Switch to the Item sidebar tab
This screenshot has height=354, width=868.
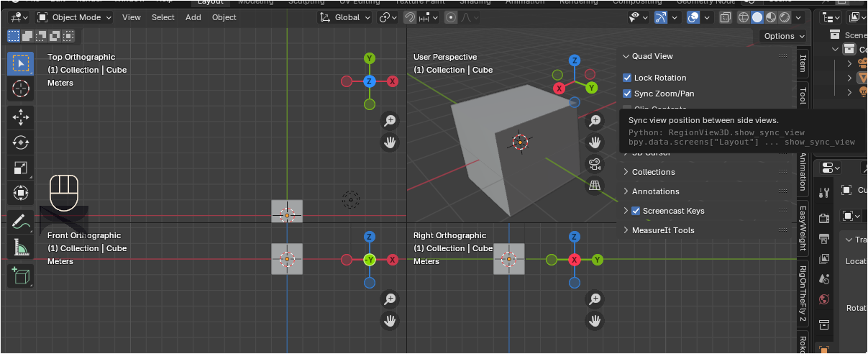[x=803, y=63]
